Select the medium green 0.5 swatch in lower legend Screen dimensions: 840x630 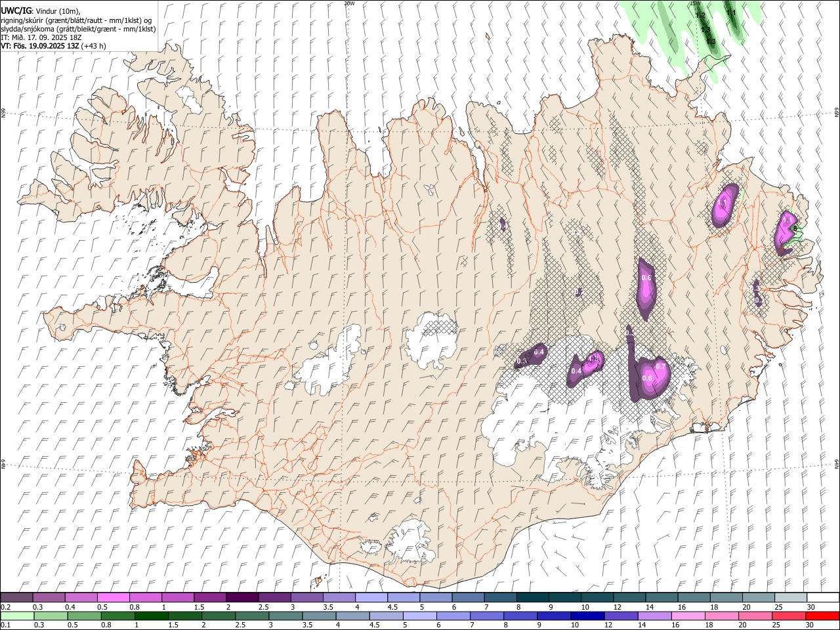coord(84,616)
